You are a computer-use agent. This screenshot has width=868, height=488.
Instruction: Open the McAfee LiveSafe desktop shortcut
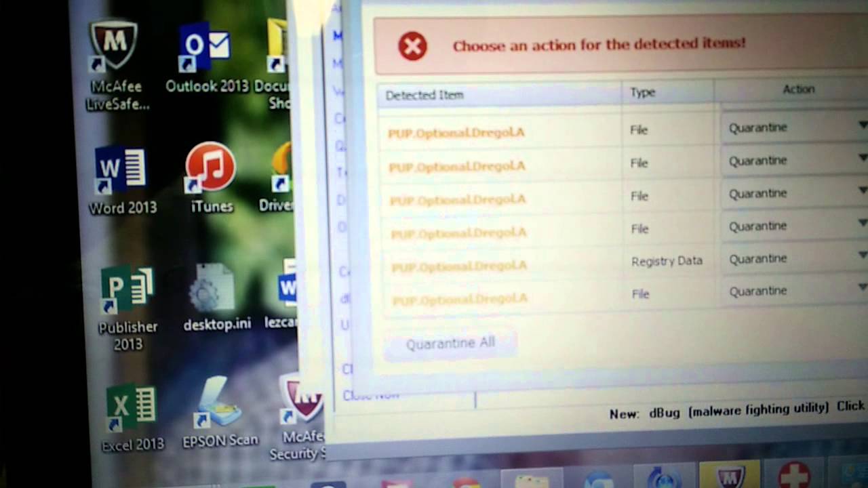pyautogui.click(x=117, y=64)
